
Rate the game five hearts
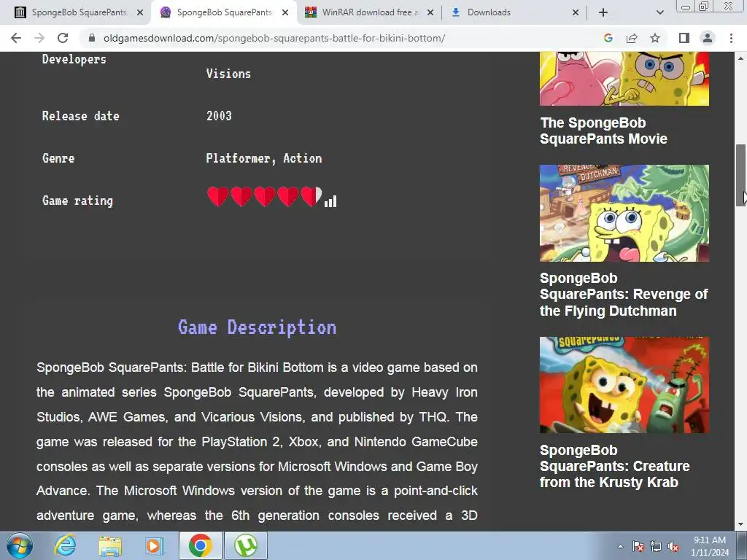click(311, 197)
